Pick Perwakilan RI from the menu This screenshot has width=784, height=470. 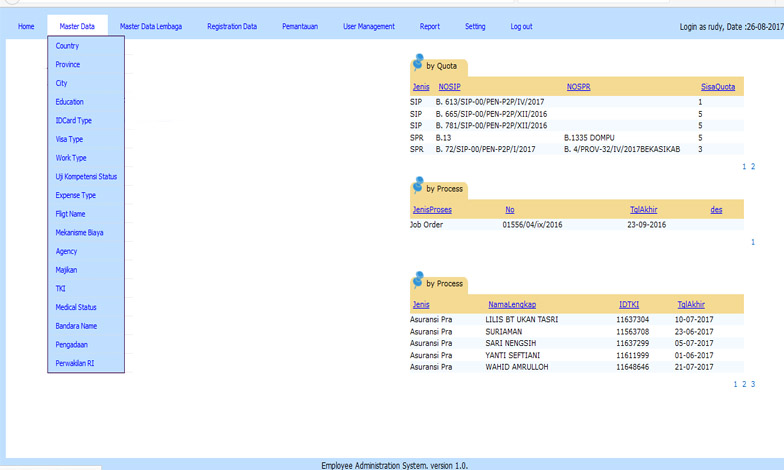[x=75, y=363]
